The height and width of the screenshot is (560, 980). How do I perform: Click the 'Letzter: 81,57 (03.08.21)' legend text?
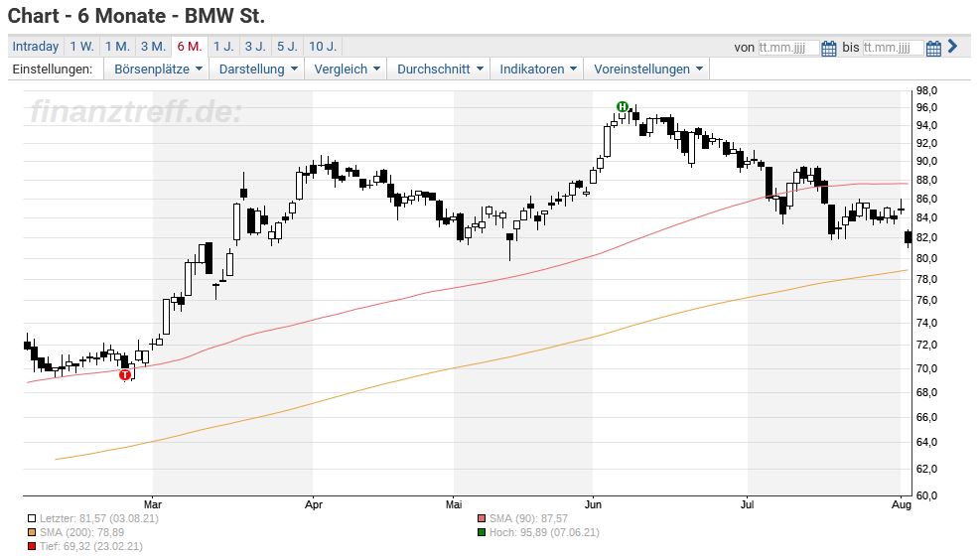coord(98,518)
